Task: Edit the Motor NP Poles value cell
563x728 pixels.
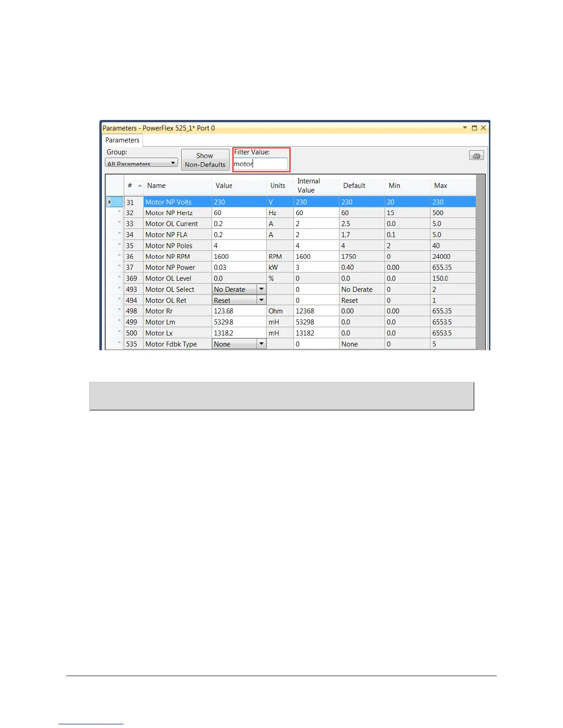Action: point(239,245)
